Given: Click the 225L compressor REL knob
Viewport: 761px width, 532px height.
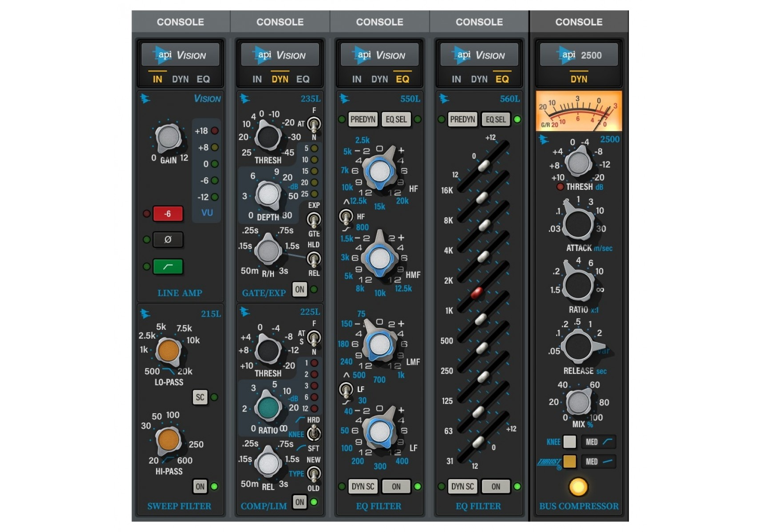Looking at the screenshot, I should tap(268, 464).
